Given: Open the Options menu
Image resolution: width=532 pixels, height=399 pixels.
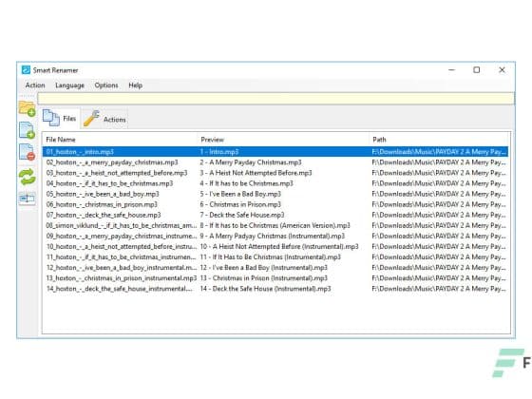Looking at the screenshot, I should [x=106, y=85].
